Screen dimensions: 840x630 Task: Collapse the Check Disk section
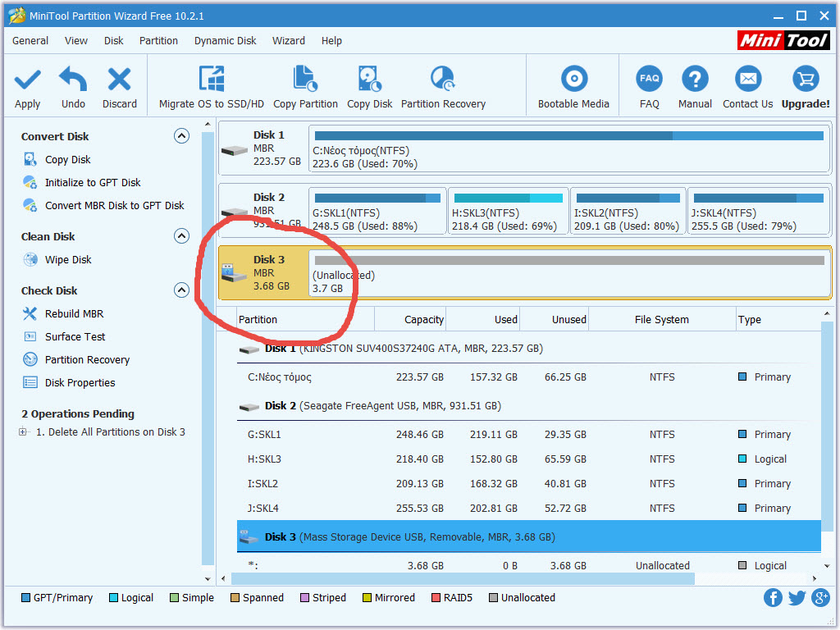coord(182,290)
